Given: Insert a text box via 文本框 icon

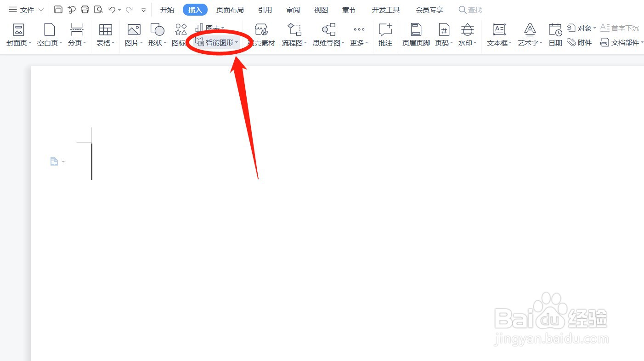Looking at the screenshot, I should [x=499, y=30].
